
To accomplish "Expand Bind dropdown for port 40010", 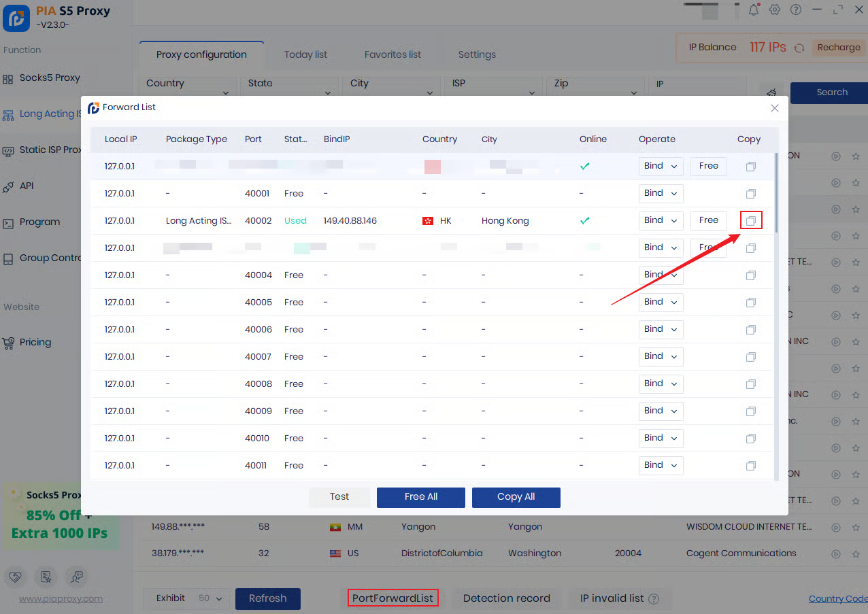I will click(x=661, y=439).
